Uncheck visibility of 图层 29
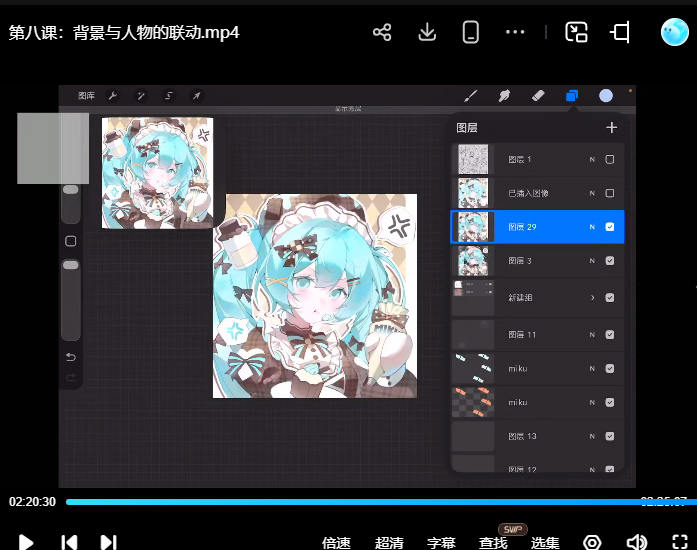 610,227
